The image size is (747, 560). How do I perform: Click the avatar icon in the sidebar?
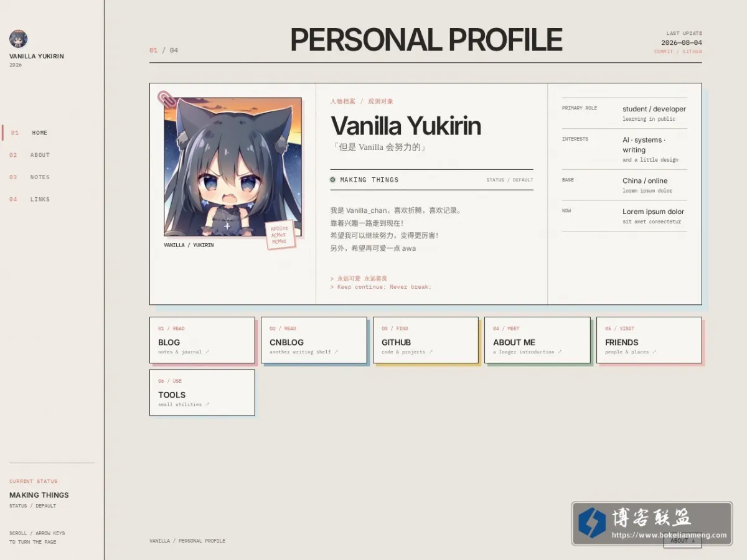18,39
